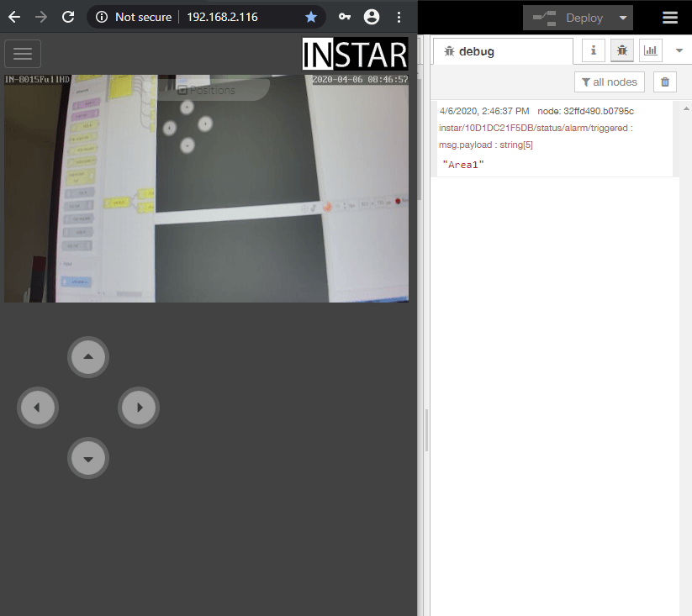
Task: Open the info sidebar panel
Action: [x=593, y=50]
